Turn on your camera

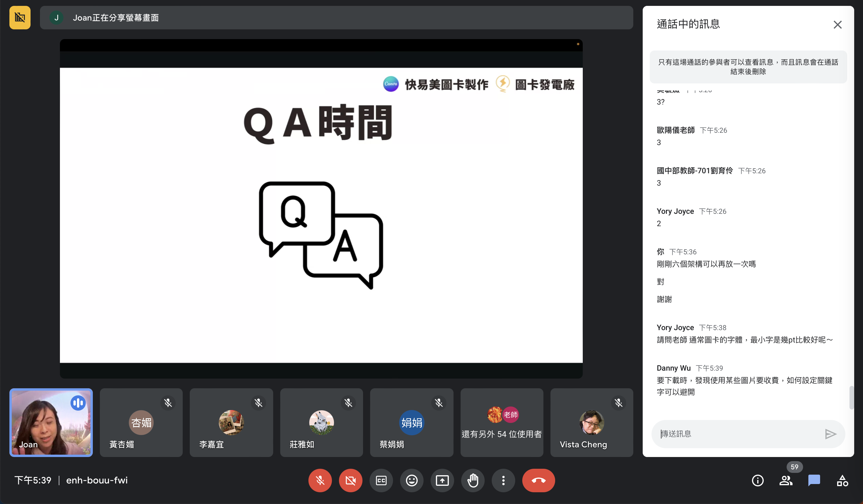coord(350,481)
